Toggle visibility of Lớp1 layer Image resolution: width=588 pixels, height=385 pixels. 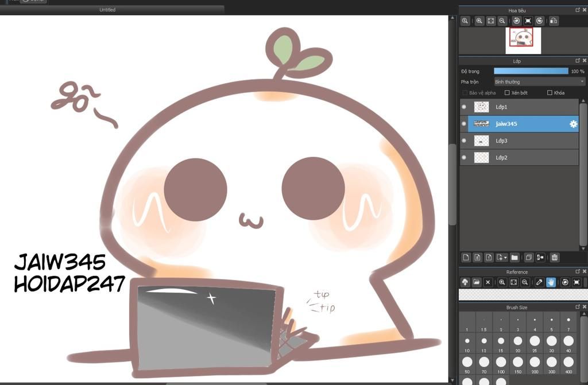pyautogui.click(x=464, y=107)
